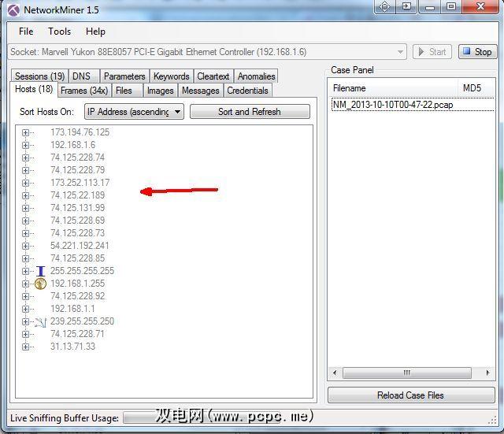This screenshot has width=504, height=434.
Task: Click the move-window icon in title bar
Action: click(384, 6)
